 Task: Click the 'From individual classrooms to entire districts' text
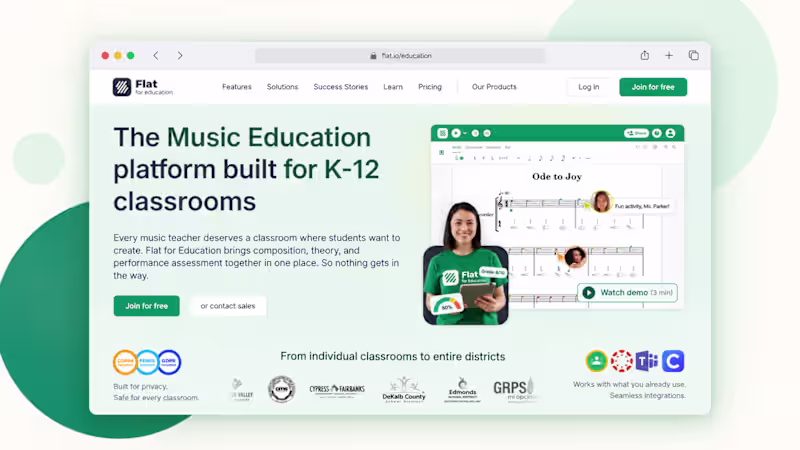(392, 356)
